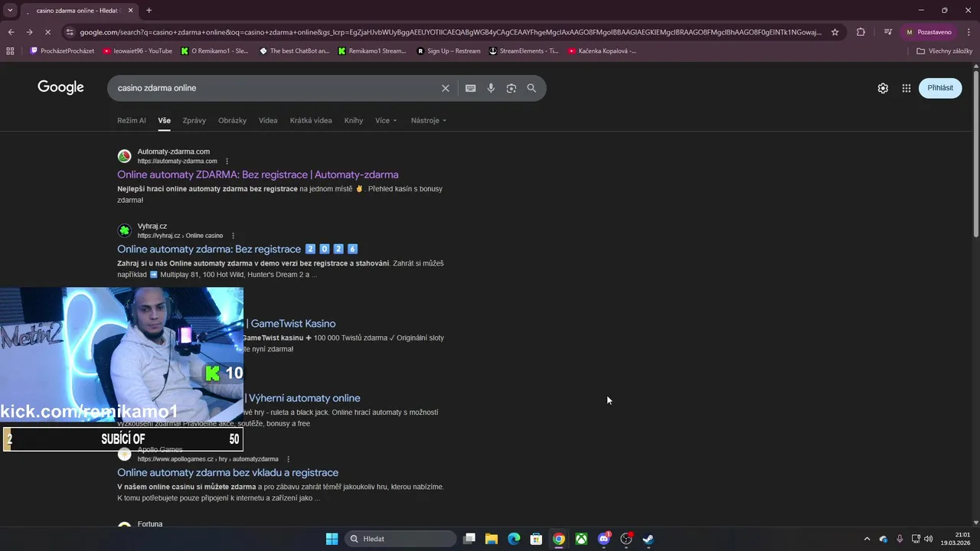Open Steam from the taskbar
This screenshot has height=551, width=980.
tap(648, 539)
